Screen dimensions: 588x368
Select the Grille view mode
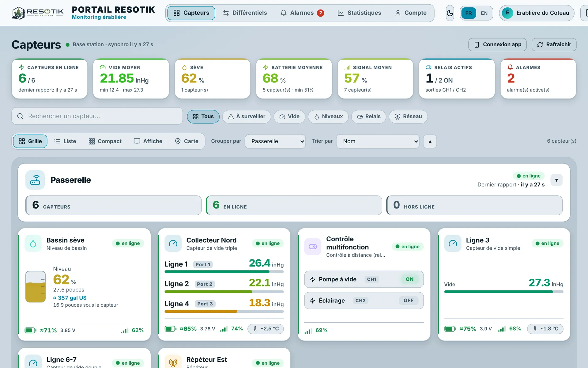[x=30, y=141]
